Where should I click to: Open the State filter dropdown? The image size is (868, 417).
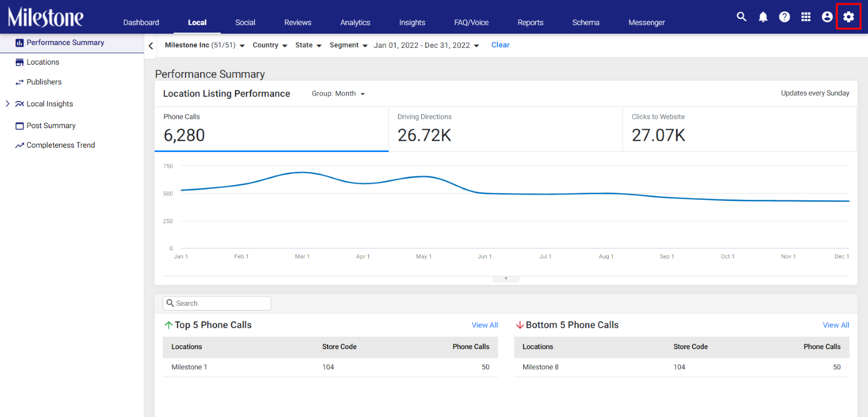(308, 45)
